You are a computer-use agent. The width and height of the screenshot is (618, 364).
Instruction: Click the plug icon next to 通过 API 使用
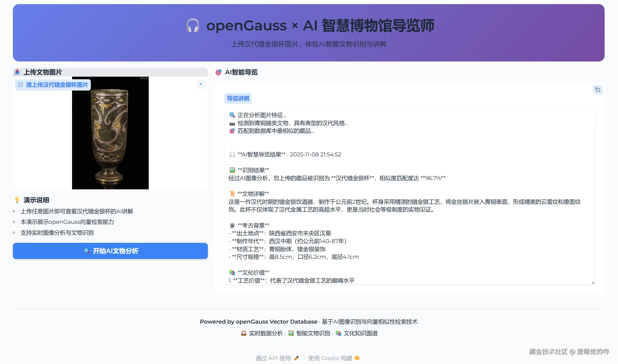click(296, 358)
